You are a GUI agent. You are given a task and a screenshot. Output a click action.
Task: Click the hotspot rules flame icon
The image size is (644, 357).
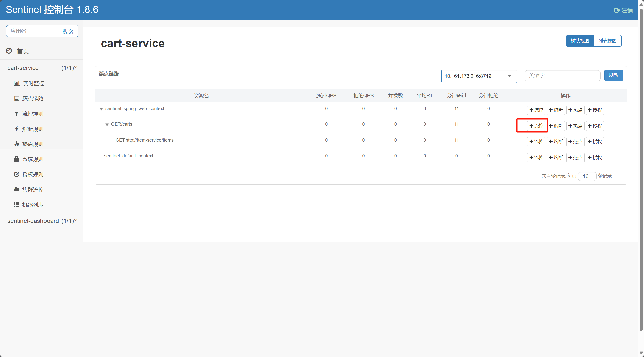click(17, 144)
